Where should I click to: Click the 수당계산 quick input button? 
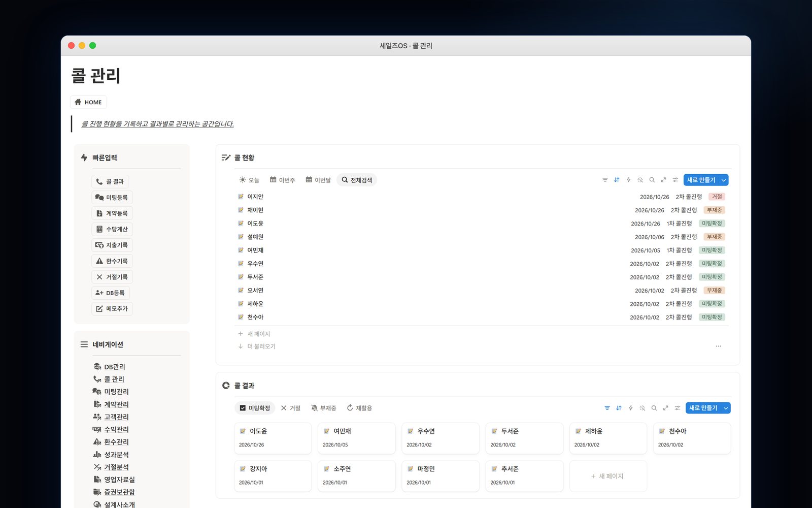click(112, 229)
